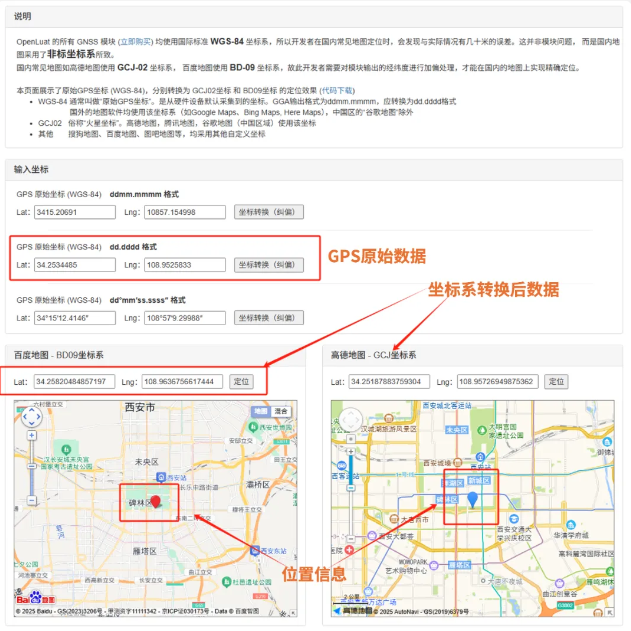Click the 雁塔区 label on Baidu map

coord(144,551)
